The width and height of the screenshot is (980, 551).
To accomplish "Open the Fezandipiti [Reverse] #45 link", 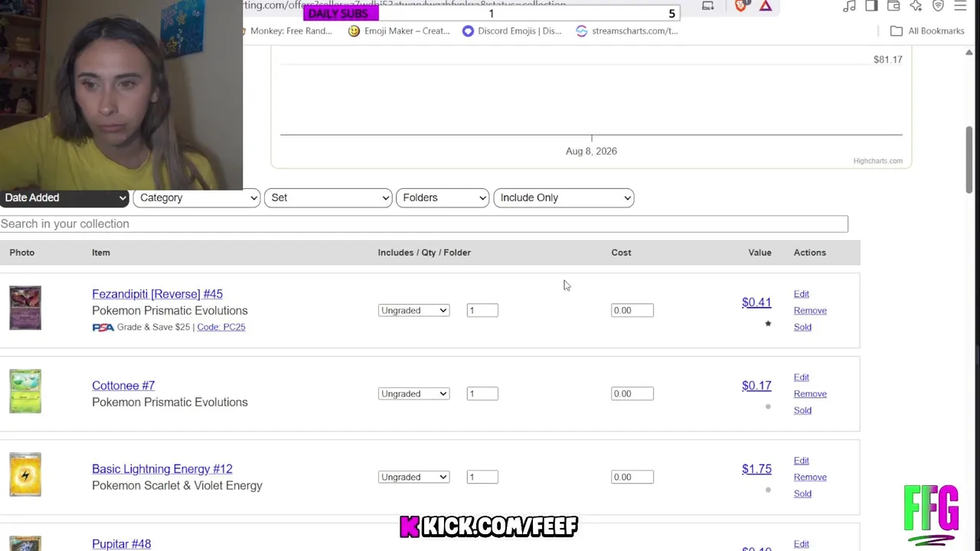I will 157,294.
